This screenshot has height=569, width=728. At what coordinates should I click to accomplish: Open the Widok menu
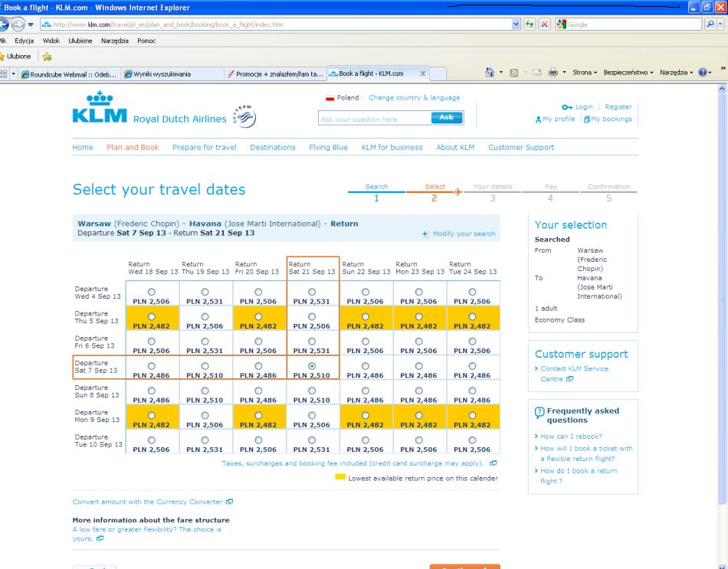tap(51, 41)
